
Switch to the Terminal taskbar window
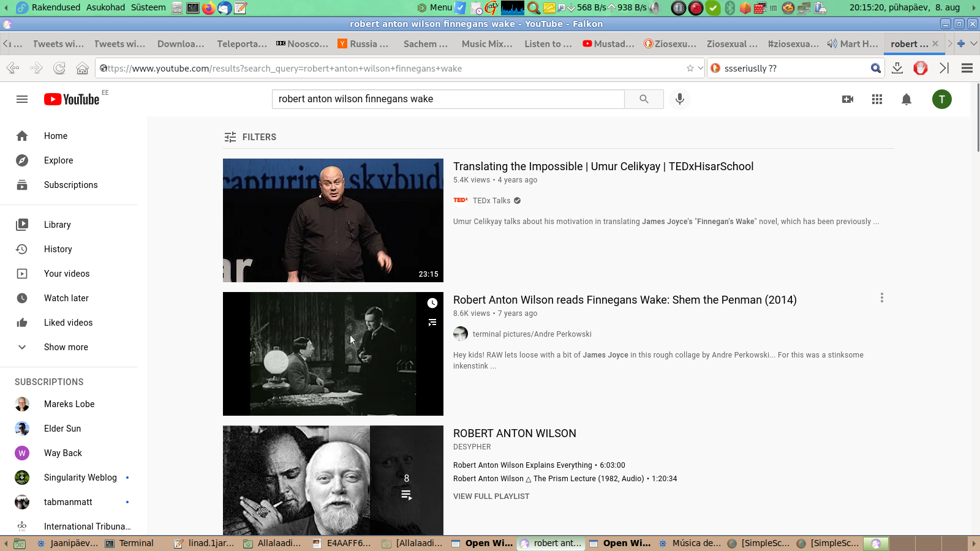click(x=129, y=543)
